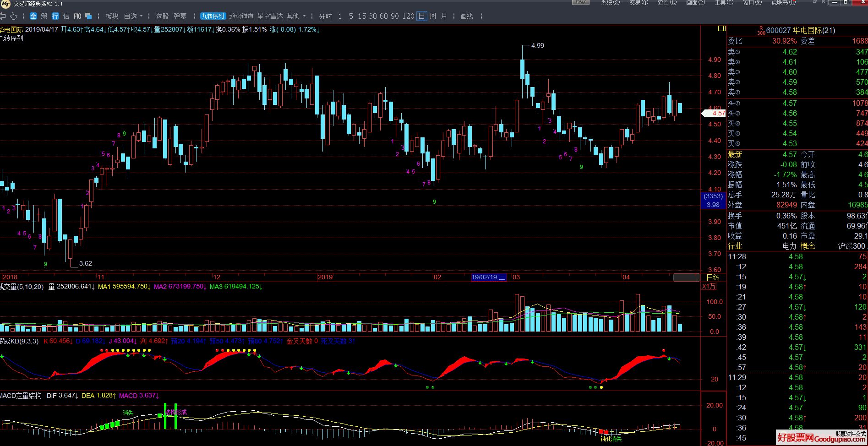Select the 90-minute period
Viewport: 868px width, 446px height.
[x=395, y=16]
